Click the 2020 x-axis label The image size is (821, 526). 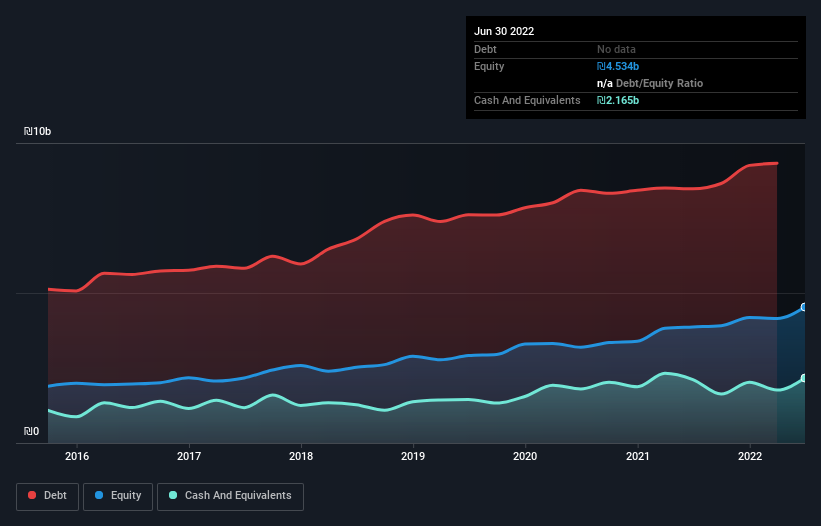525,456
